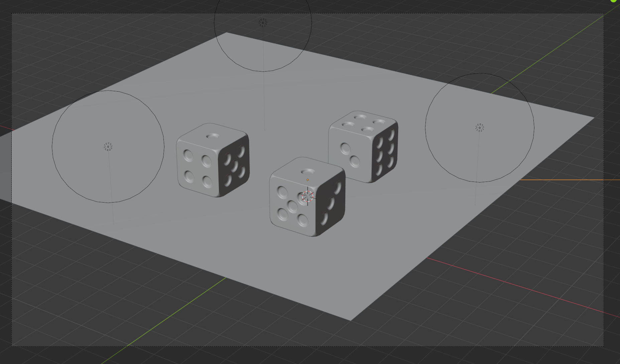Select the left point light center

pos(108,146)
